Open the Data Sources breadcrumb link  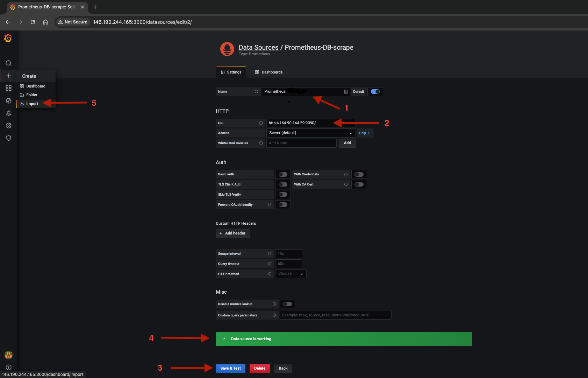click(259, 47)
